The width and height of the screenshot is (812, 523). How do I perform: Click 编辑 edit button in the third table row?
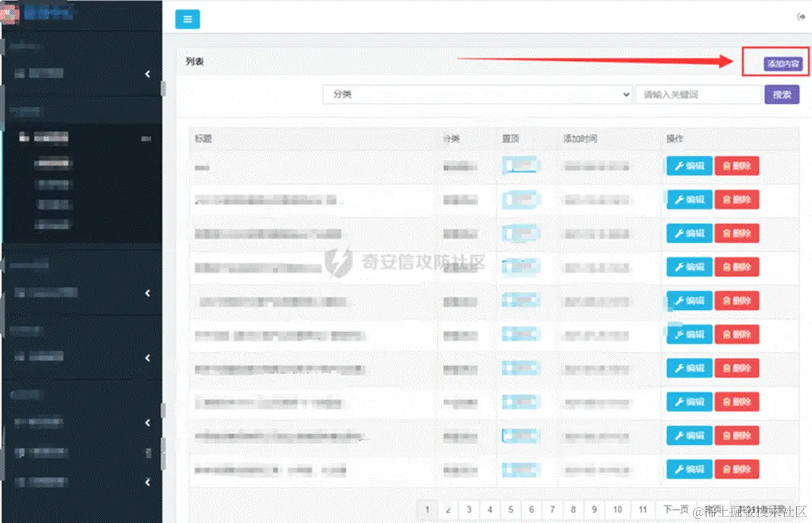689,233
